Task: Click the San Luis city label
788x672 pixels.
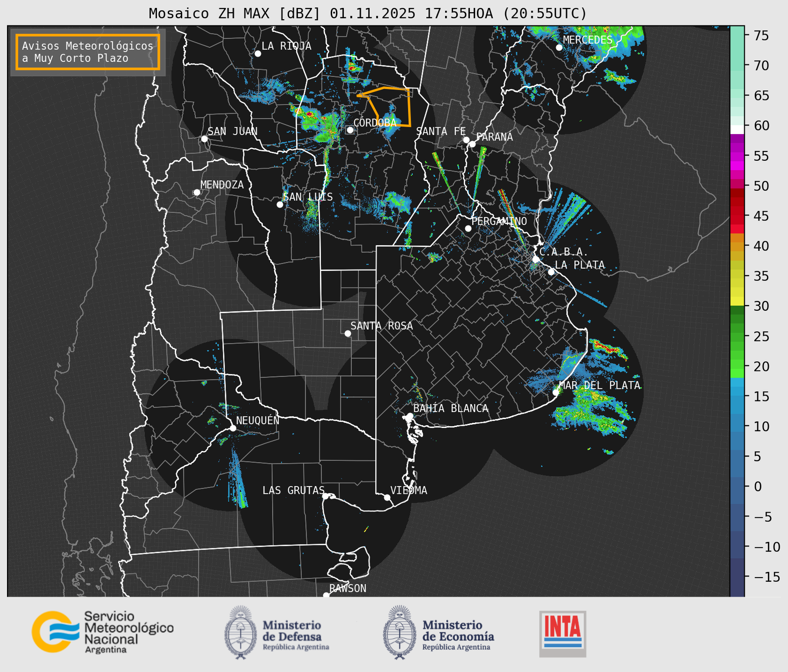Action: click(308, 197)
